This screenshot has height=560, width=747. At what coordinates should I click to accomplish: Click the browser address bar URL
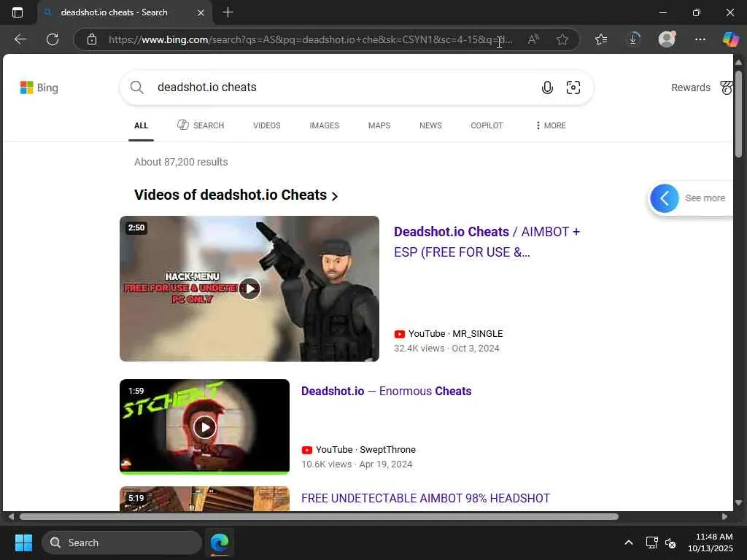311,39
